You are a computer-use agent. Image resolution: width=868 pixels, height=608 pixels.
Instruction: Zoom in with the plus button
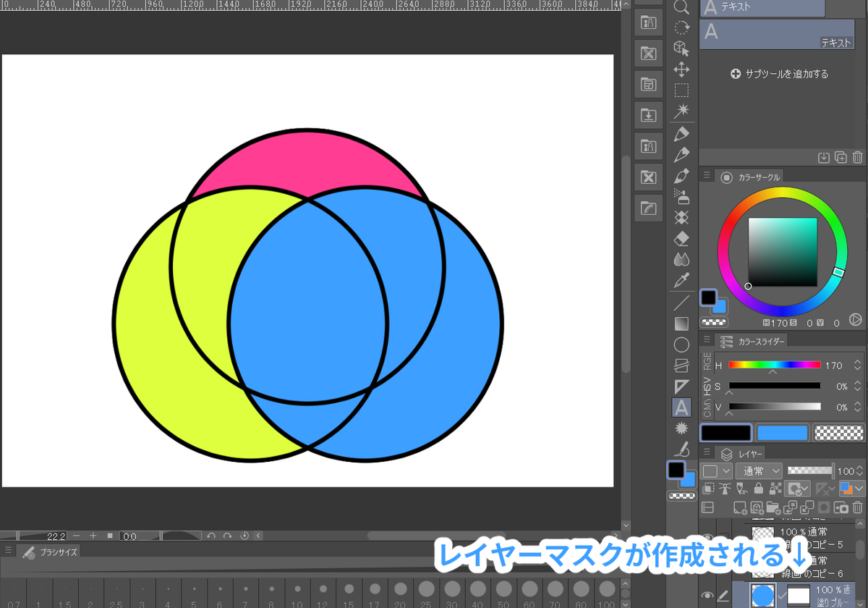pos(93,536)
